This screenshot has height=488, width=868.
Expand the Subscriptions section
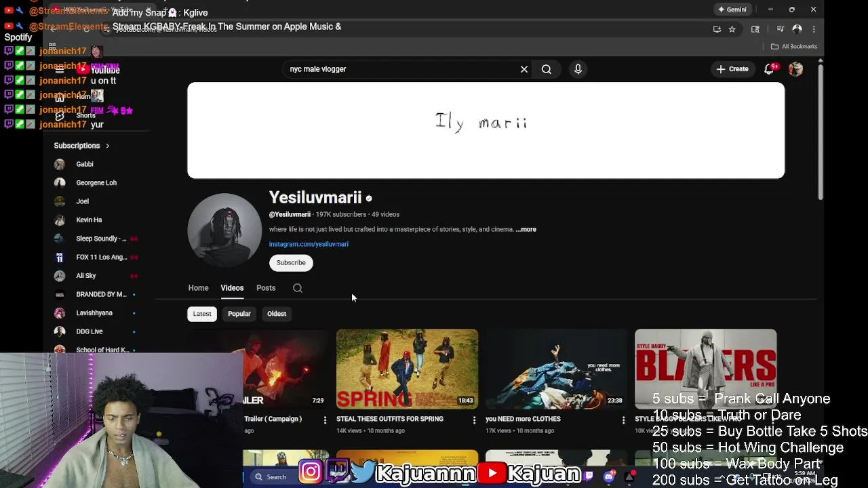81,146
